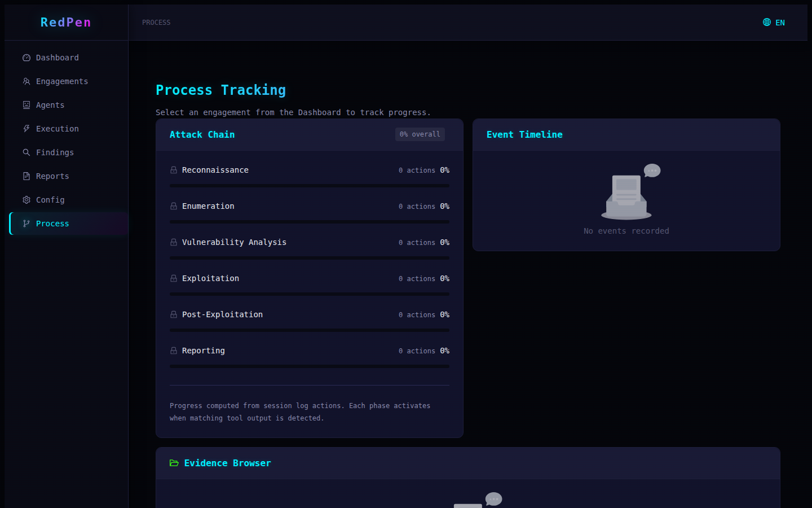The width and height of the screenshot is (812, 508).
Task: Switch language using the EN button
Action: 774,23
